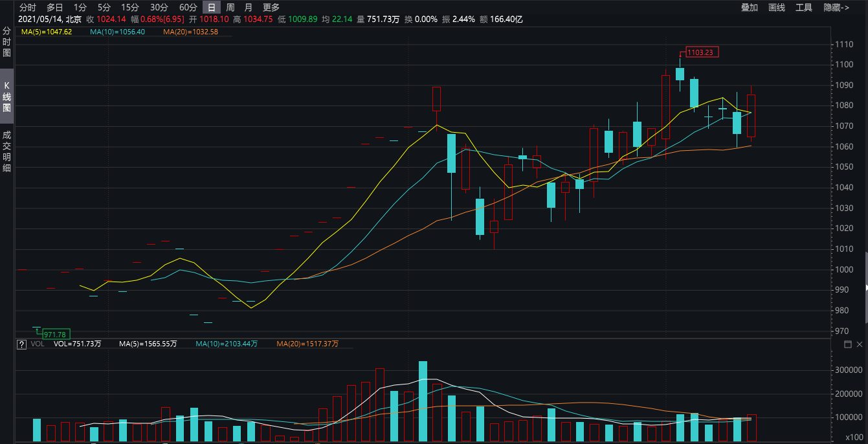Expand the 更多 periods dropdown
Image resolution: width=868 pixels, height=444 pixels.
point(272,7)
